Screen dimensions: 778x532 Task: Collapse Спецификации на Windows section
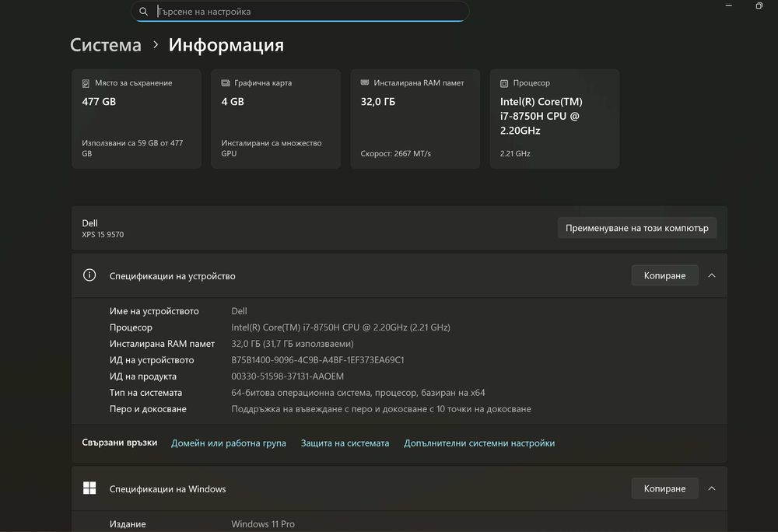(x=712, y=488)
